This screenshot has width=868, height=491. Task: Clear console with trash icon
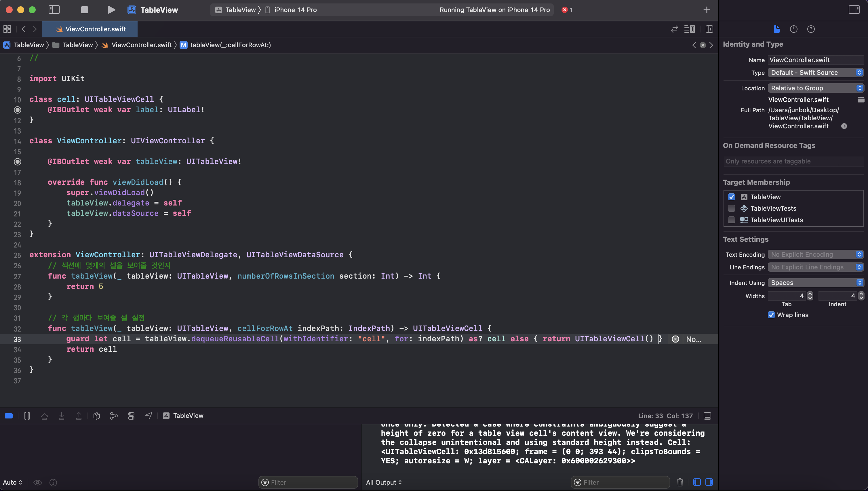(x=680, y=482)
